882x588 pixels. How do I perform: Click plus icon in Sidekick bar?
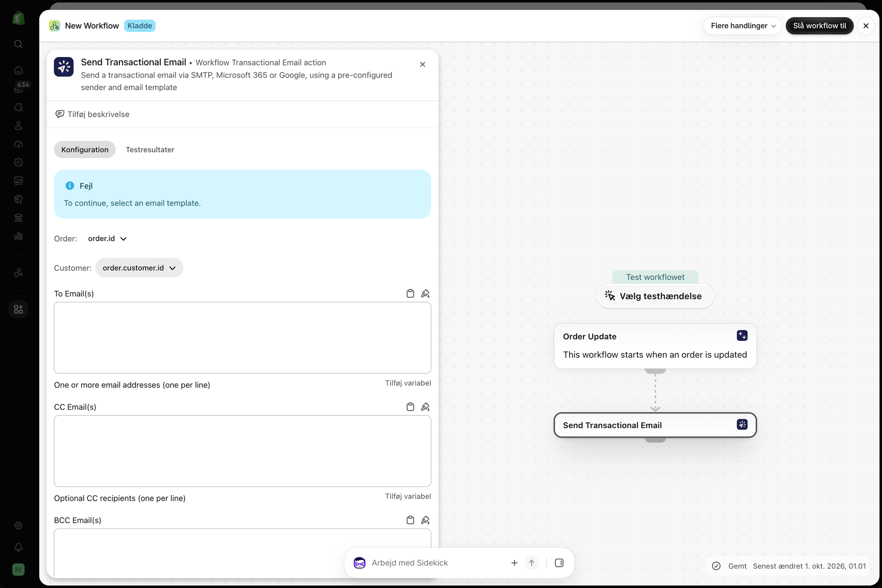coord(514,563)
